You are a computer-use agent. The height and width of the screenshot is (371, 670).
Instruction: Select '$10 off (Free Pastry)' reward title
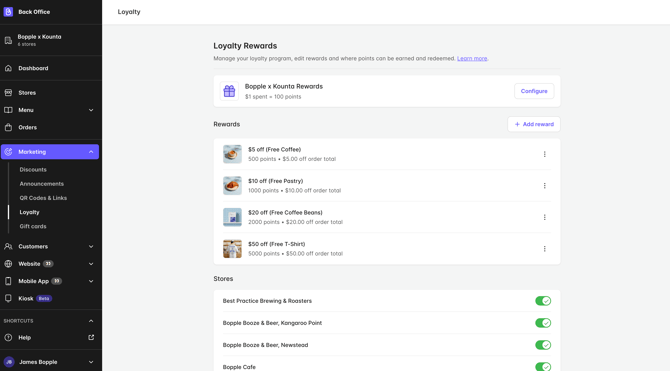(276, 181)
